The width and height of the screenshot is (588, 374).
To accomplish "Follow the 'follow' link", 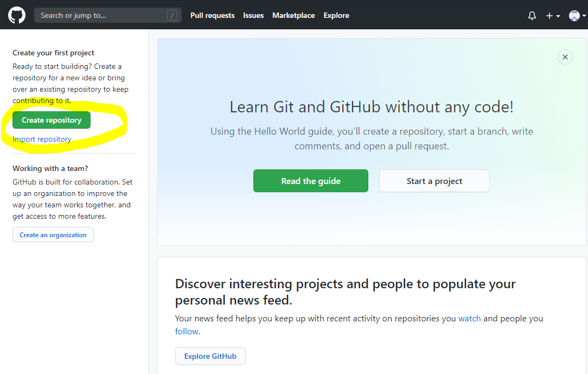I will (x=187, y=332).
